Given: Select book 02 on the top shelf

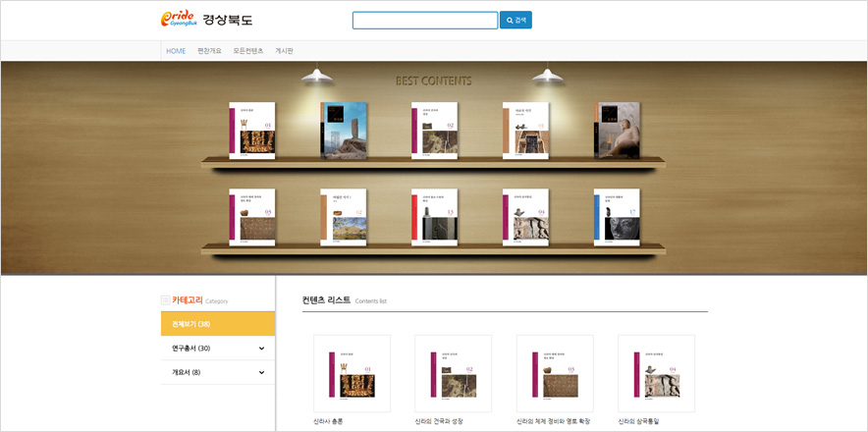Looking at the screenshot, I should coord(434,131).
